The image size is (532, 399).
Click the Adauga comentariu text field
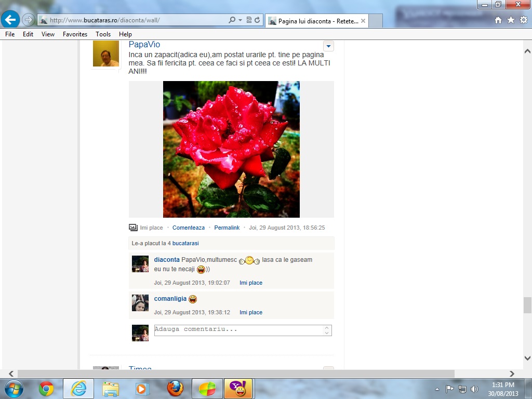coord(240,330)
